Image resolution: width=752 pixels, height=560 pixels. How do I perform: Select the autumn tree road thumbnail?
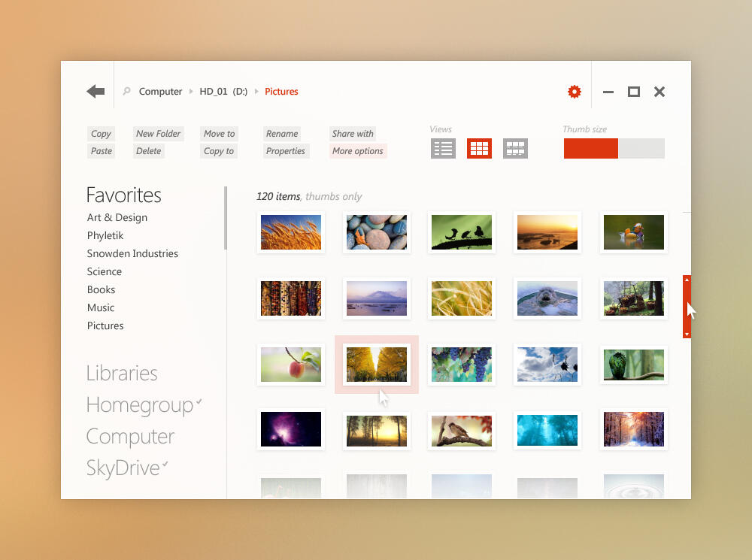[377, 365]
